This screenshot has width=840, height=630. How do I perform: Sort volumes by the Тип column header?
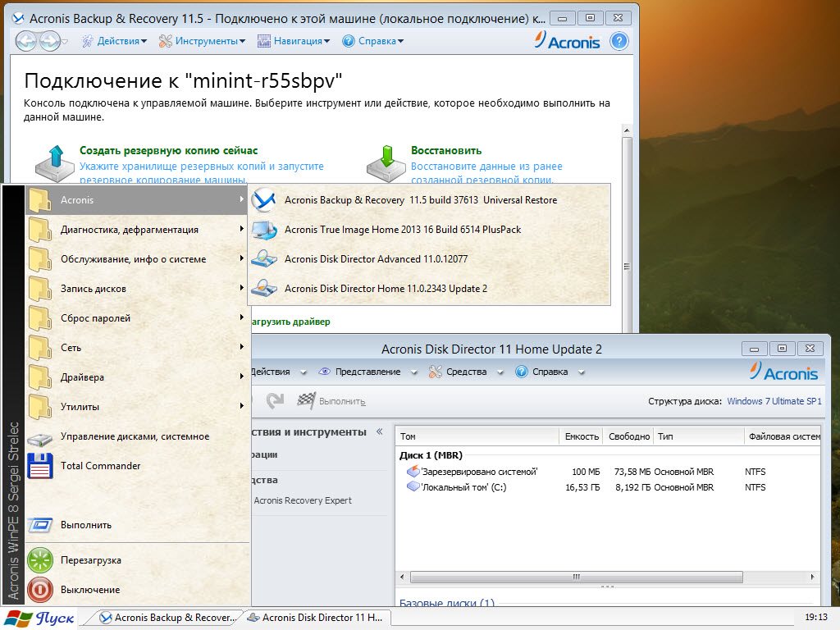(x=699, y=436)
